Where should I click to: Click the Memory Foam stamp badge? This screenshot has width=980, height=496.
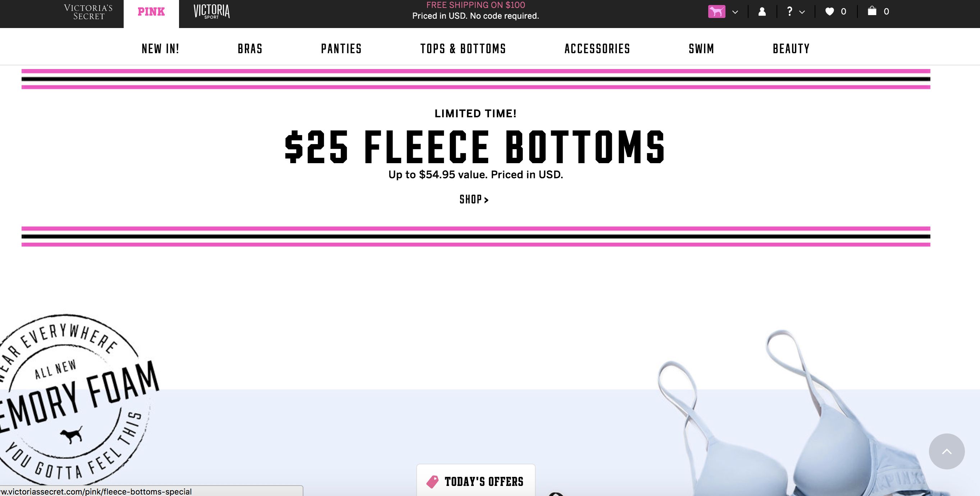(72, 399)
